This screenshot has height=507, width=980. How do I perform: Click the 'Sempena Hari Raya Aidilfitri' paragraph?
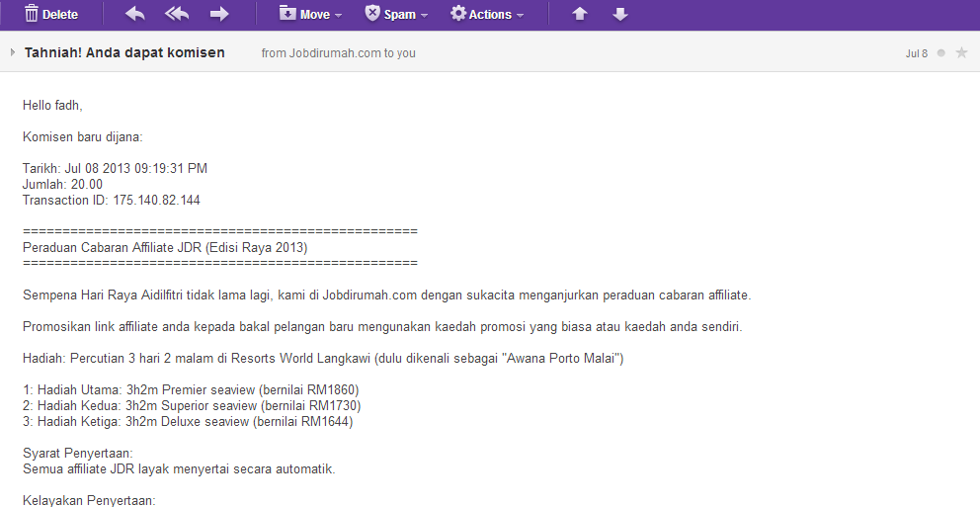point(387,296)
